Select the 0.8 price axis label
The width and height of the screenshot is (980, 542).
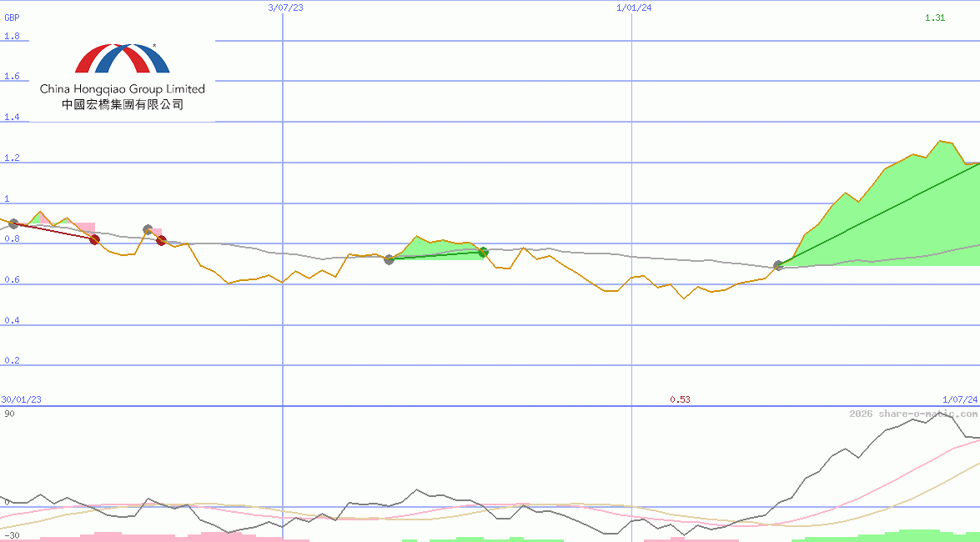[x=12, y=238]
